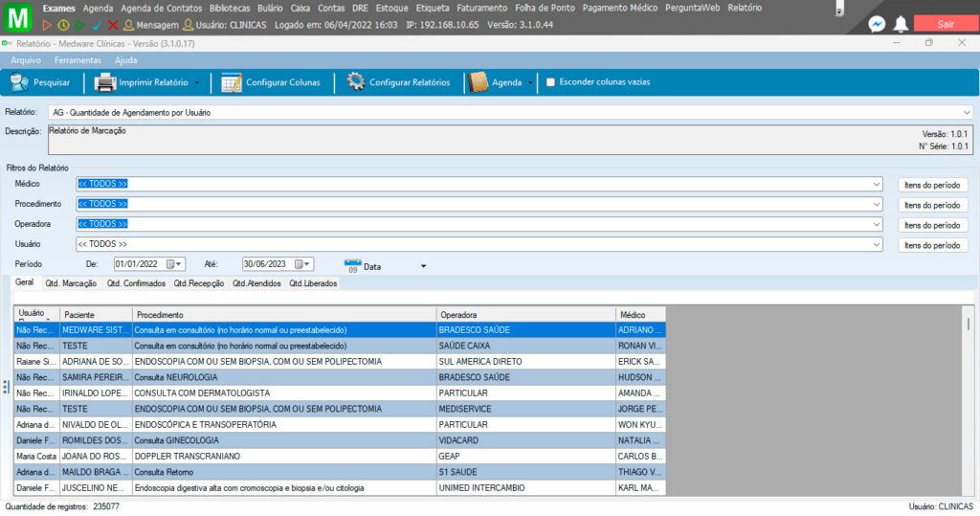Click the notification bell icon
This screenshot has width=980, height=516.
(x=901, y=24)
